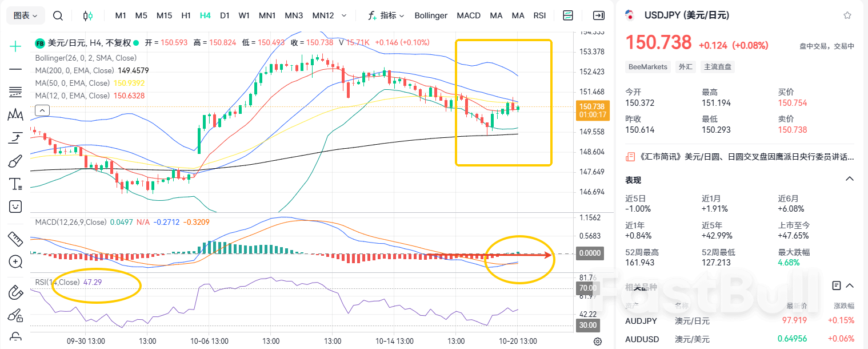Collapse the 表现 performance section
Image resolution: width=868 pixels, height=349 pixels.
849,180
